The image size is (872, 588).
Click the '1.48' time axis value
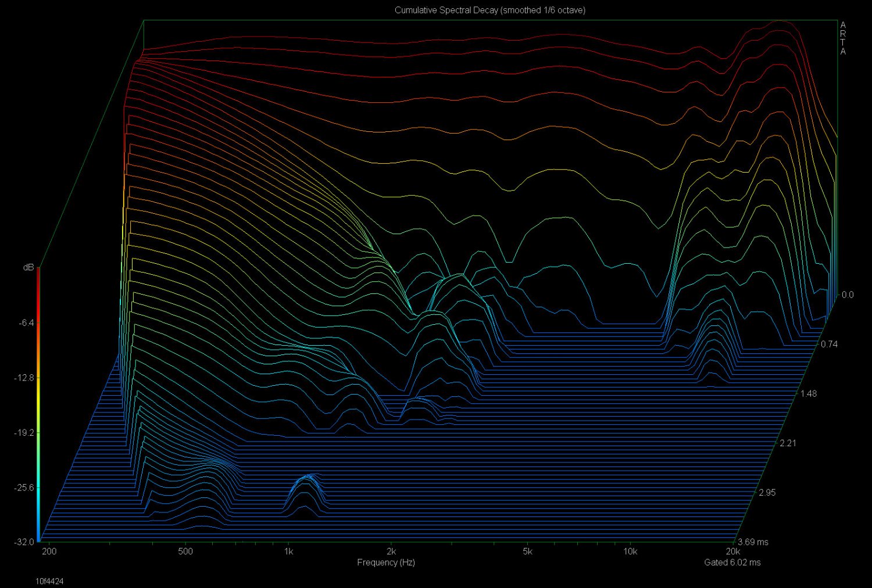[x=809, y=393]
